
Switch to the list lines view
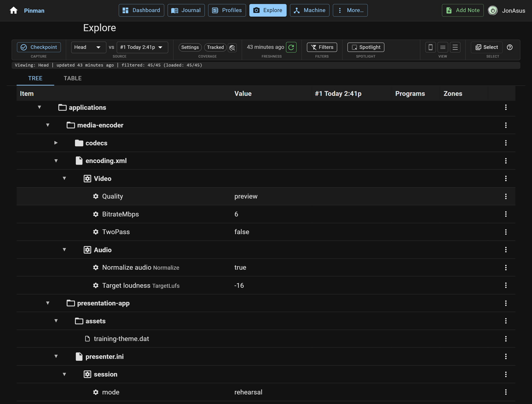pyautogui.click(x=455, y=47)
